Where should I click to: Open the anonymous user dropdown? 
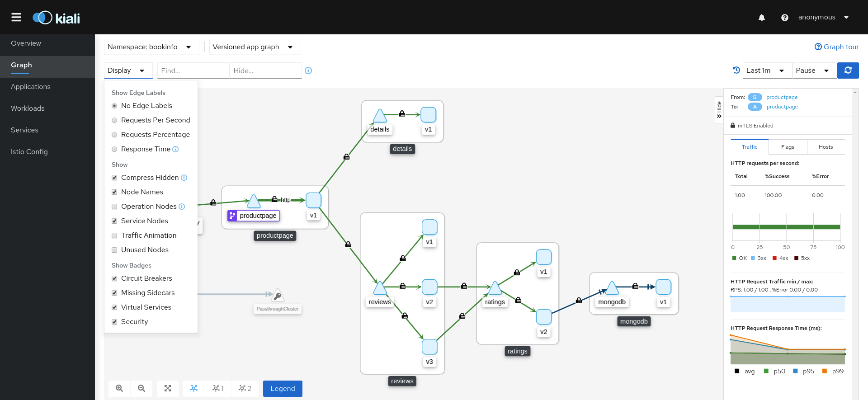[824, 17]
